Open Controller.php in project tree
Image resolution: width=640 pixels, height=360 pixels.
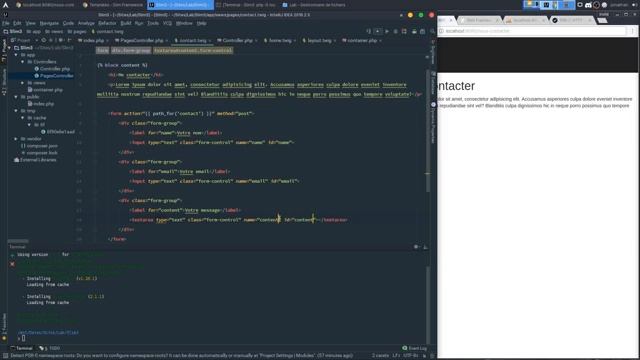(52, 69)
